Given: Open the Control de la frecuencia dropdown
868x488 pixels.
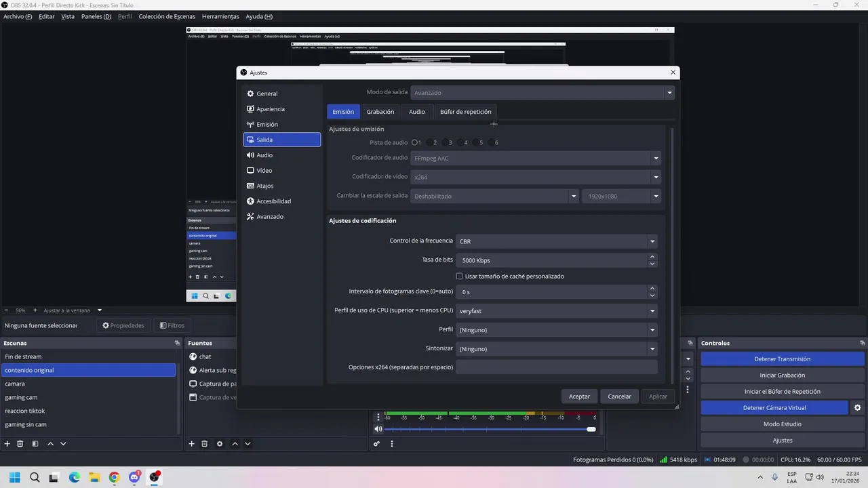Looking at the screenshot, I should point(557,241).
